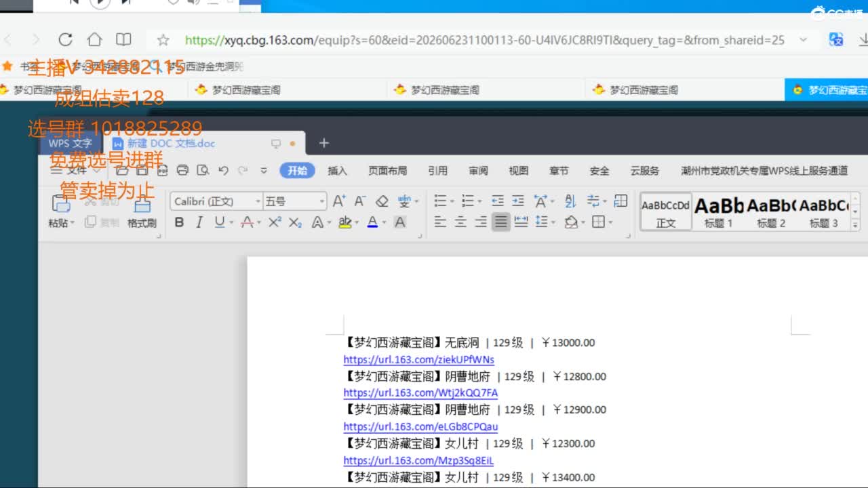Switch to the 开始 (Home) ribbon tab
Viewport: 868px width, 488px height.
click(x=298, y=171)
